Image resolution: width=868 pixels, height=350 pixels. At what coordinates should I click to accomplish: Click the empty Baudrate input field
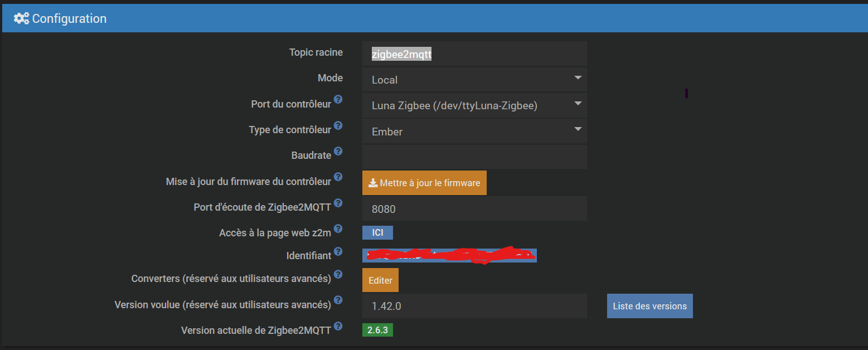tap(474, 157)
